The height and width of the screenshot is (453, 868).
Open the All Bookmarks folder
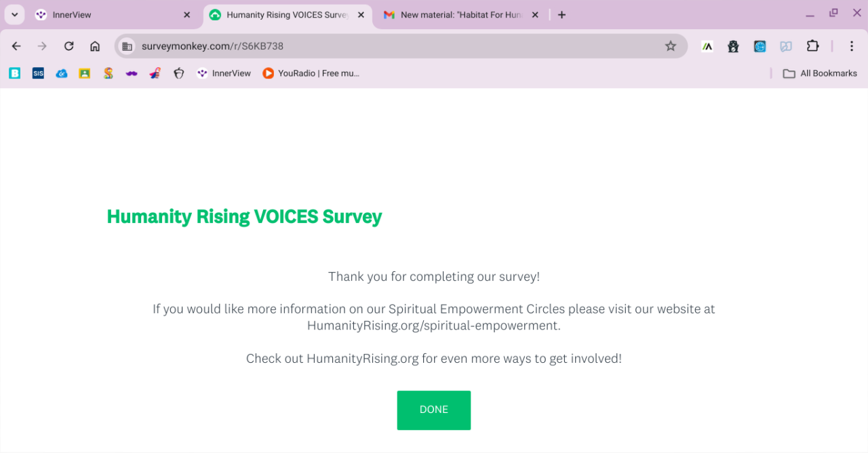(820, 73)
